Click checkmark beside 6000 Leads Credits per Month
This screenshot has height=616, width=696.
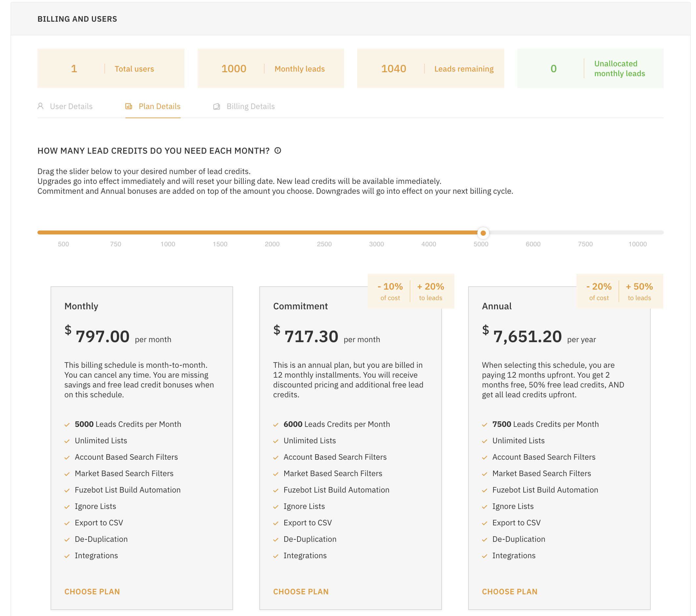click(276, 424)
